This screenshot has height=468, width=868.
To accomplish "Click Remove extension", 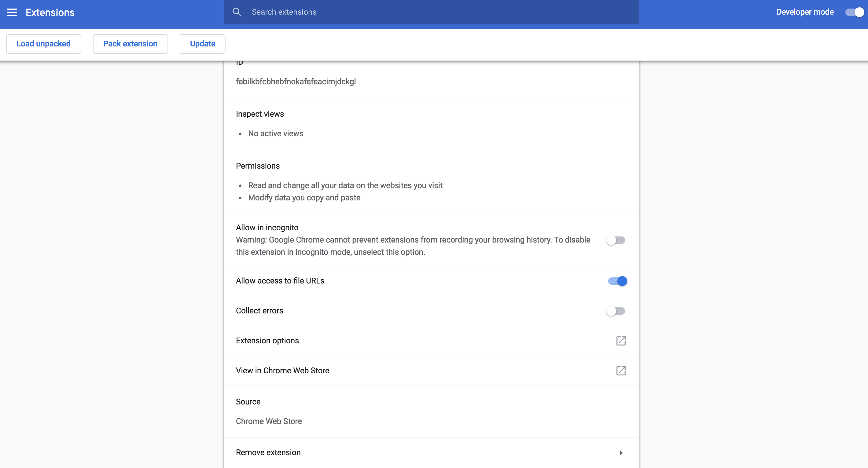I will pyautogui.click(x=268, y=452).
